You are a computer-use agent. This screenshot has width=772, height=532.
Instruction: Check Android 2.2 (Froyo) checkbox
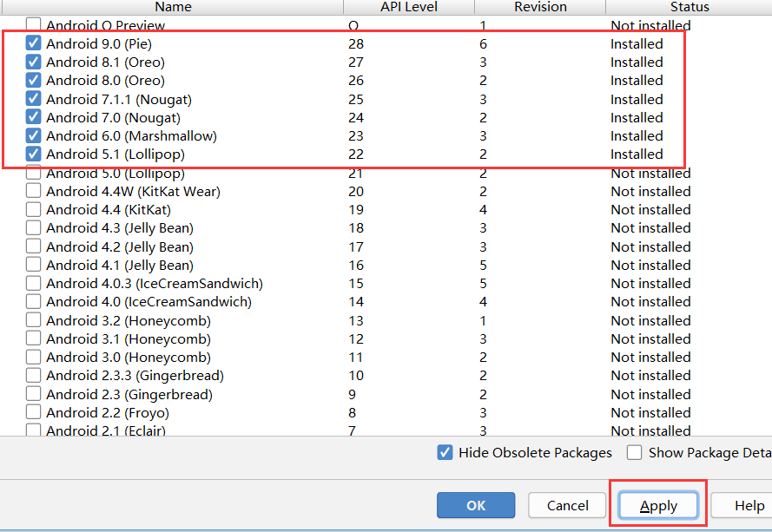tap(33, 412)
